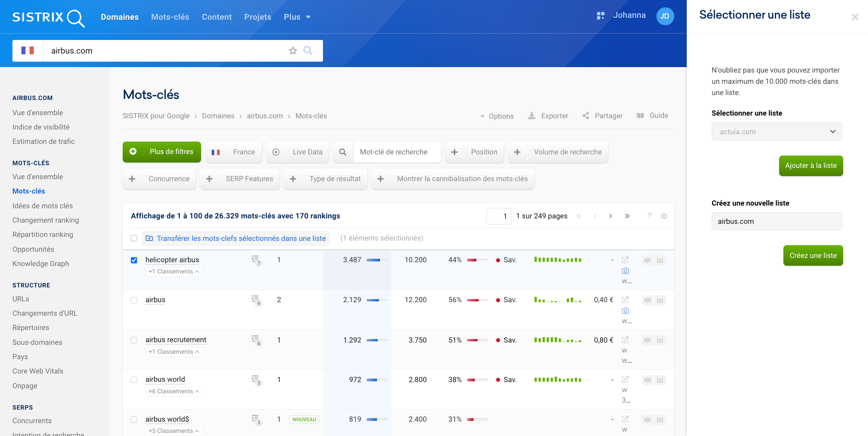The image size is (868, 436).
Task: Click the favorite star icon in search bar
Action: pyautogui.click(x=293, y=50)
